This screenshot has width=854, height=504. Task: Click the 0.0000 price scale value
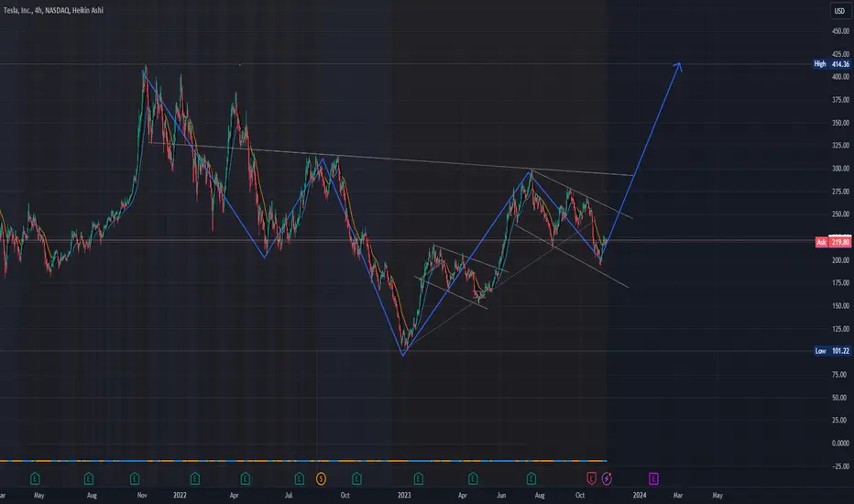coord(840,443)
